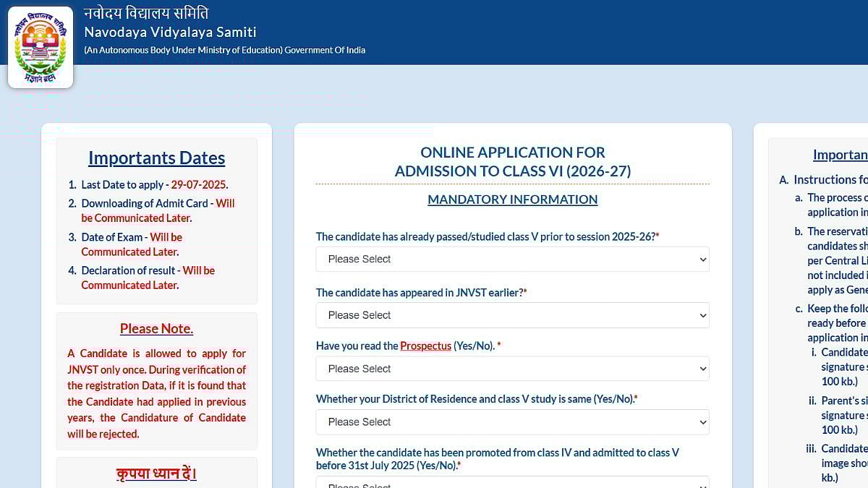Screen dimensions: 868x488
Task: Select the MANDATORY INFORMATION heading
Action: point(512,200)
